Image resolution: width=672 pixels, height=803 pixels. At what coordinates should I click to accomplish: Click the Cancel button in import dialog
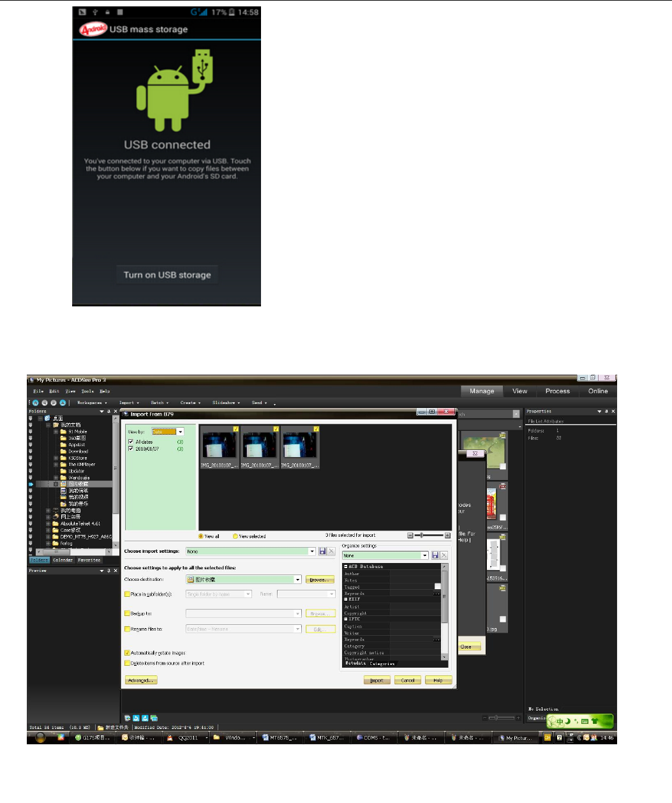408,680
